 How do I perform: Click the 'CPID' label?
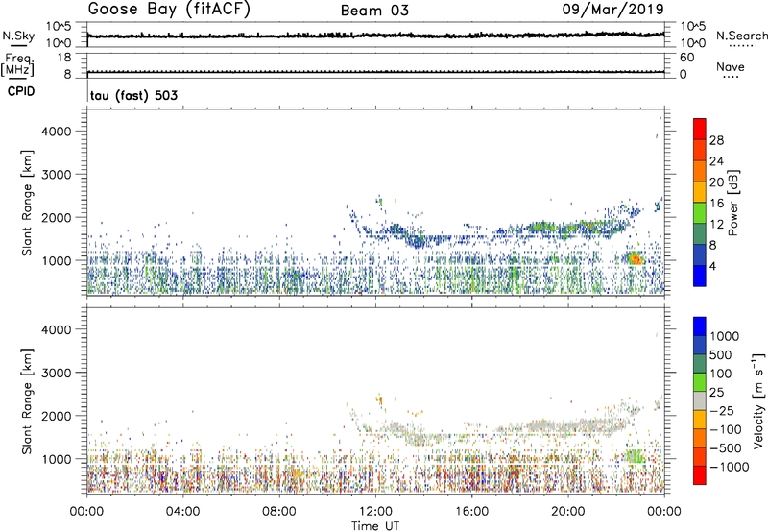pos(21,91)
